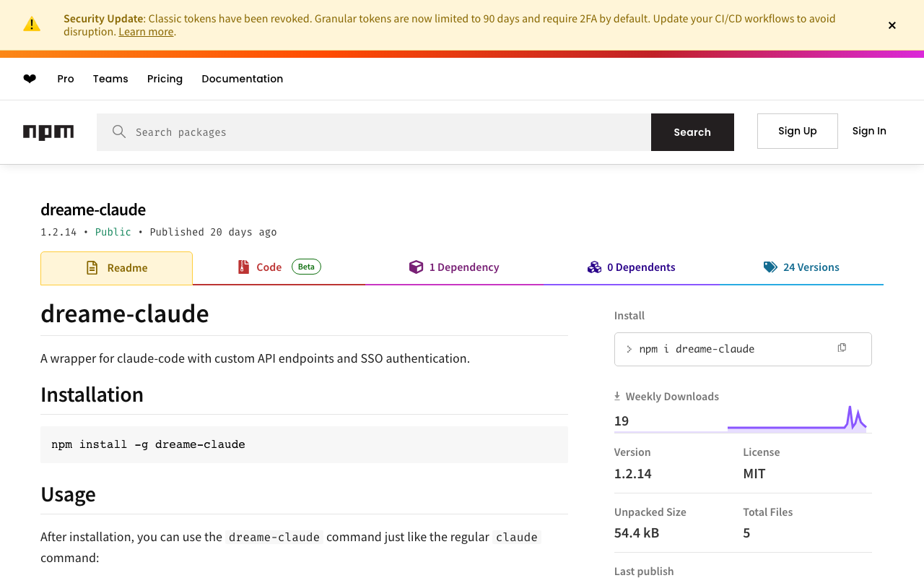This screenshot has width=924, height=578.
Task: Go to the Pricing page
Action: [x=165, y=79]
